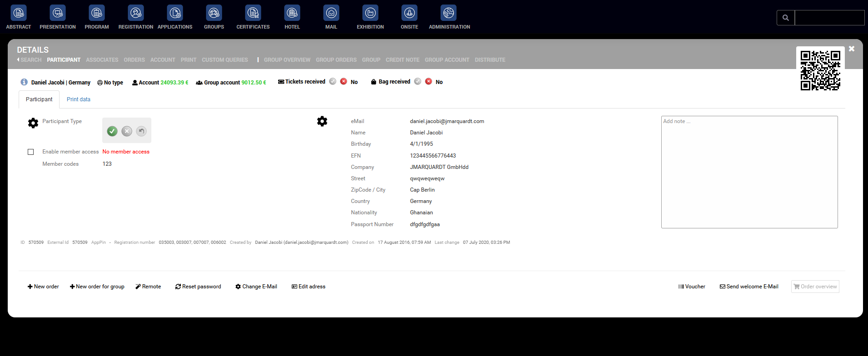Click New order button
This screenshot has width=868, height=356.
point(43,287)
